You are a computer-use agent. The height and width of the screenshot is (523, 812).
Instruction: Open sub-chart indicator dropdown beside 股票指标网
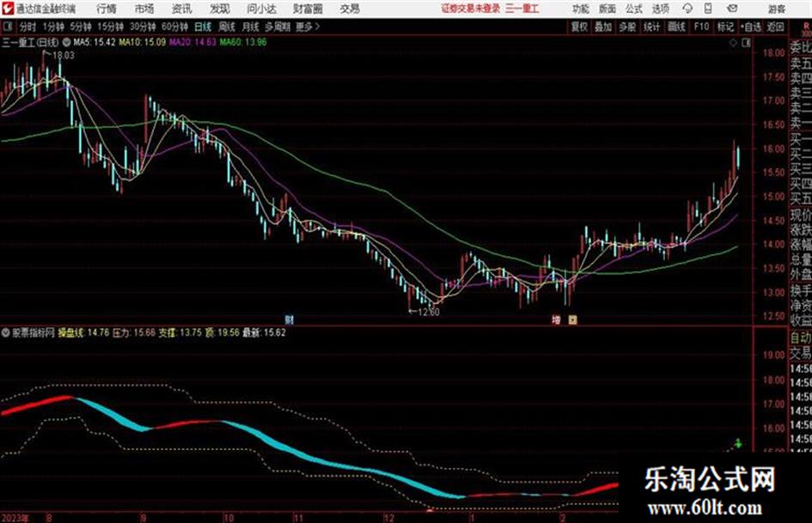tap(6, 332)
